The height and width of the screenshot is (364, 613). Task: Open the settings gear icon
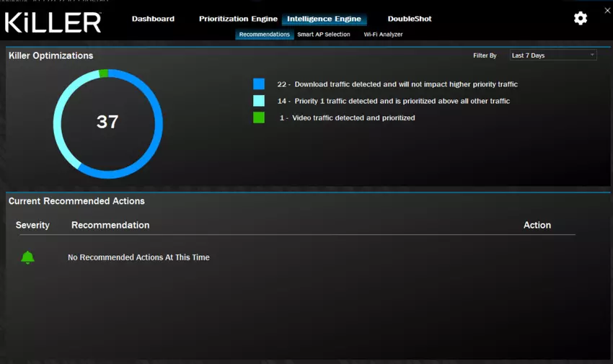581,19
